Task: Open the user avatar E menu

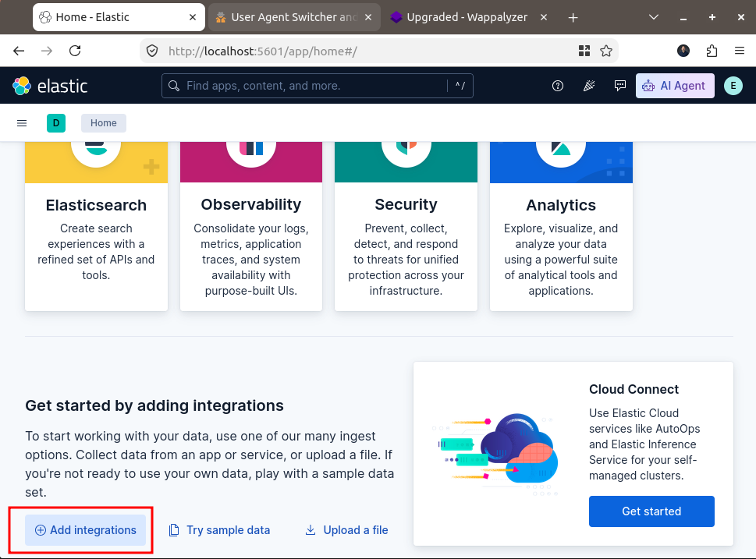Action: [x=733, y=86]
